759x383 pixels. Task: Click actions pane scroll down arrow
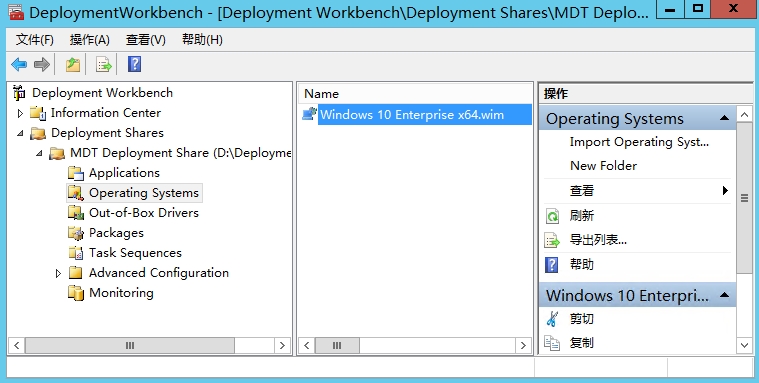click(744, 345)
